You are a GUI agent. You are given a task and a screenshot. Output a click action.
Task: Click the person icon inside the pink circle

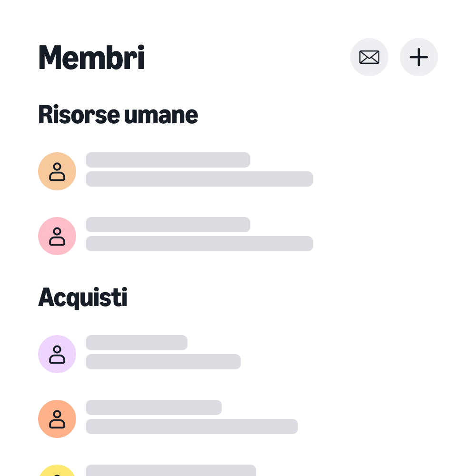pyautogui.click(x=57, y=236)
